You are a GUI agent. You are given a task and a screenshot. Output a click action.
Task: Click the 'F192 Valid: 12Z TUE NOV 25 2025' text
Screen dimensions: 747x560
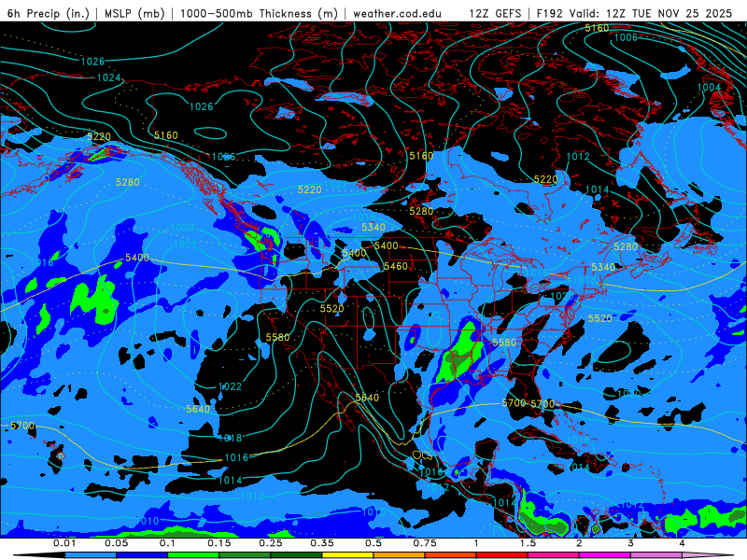634,13
